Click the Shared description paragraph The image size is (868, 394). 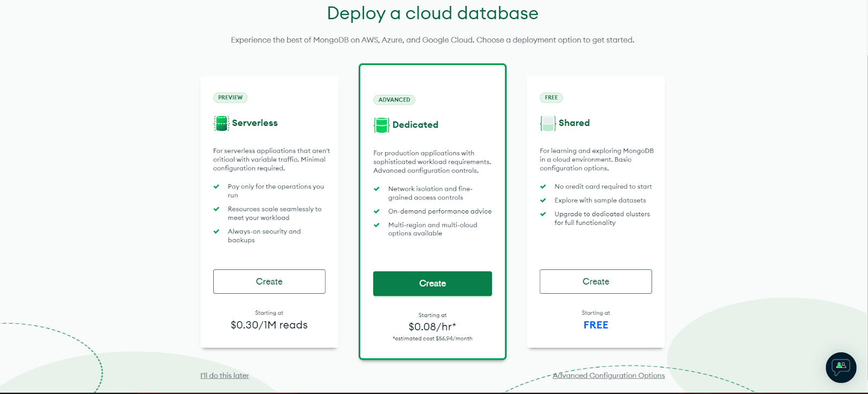coord(596,159)
